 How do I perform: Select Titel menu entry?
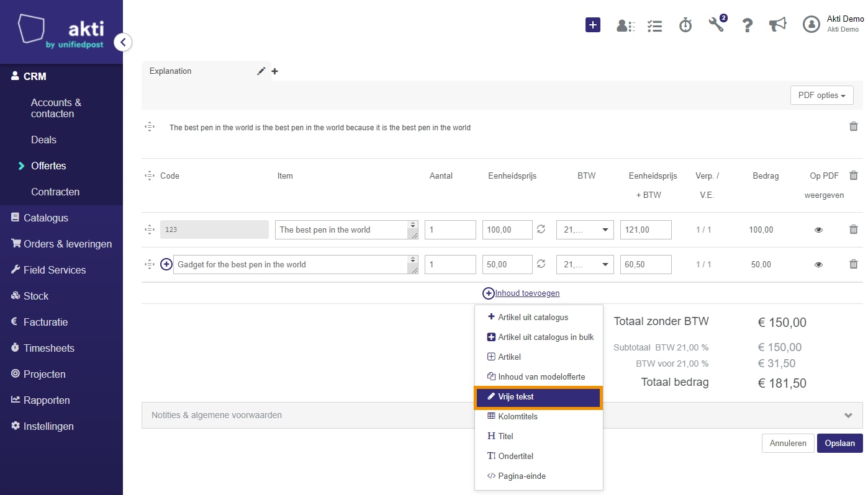pos(539,436)
